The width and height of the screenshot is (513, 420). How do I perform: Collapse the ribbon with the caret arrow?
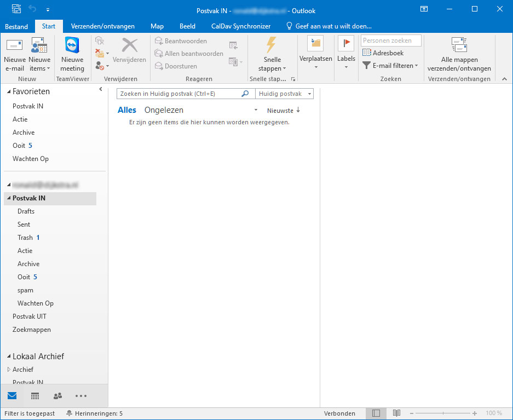click(504, 79)
